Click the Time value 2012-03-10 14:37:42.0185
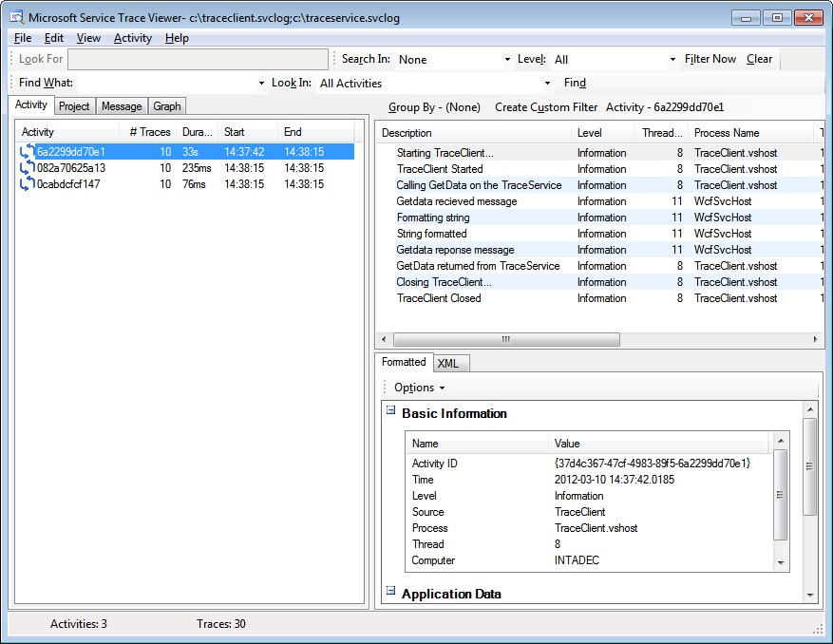The height and width of the screenshot is (644, 833). (615, 480)
